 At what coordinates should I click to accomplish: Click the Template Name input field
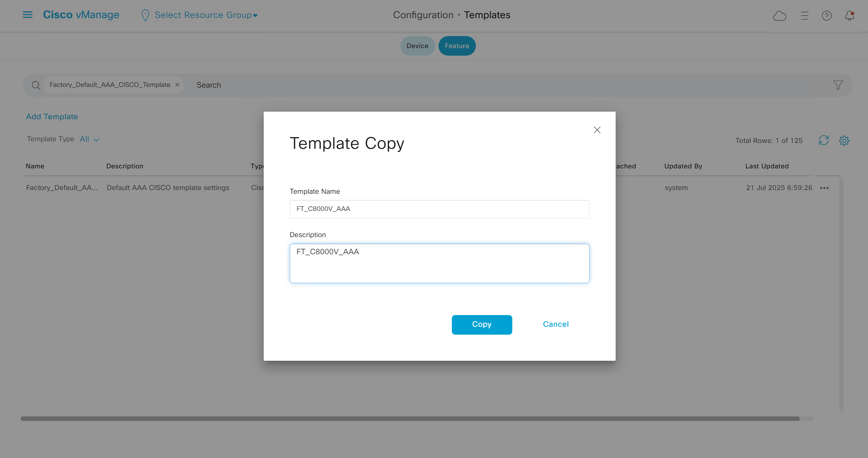[439, 209]
